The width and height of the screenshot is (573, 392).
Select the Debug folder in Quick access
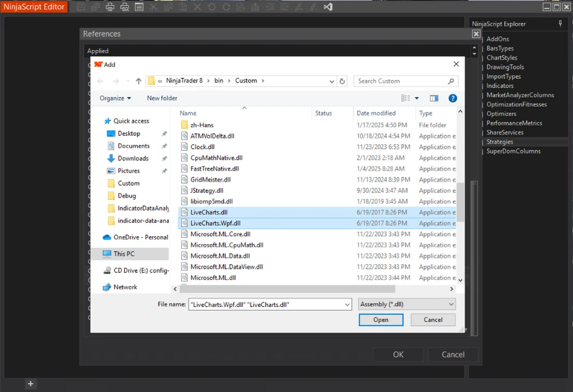127,196
